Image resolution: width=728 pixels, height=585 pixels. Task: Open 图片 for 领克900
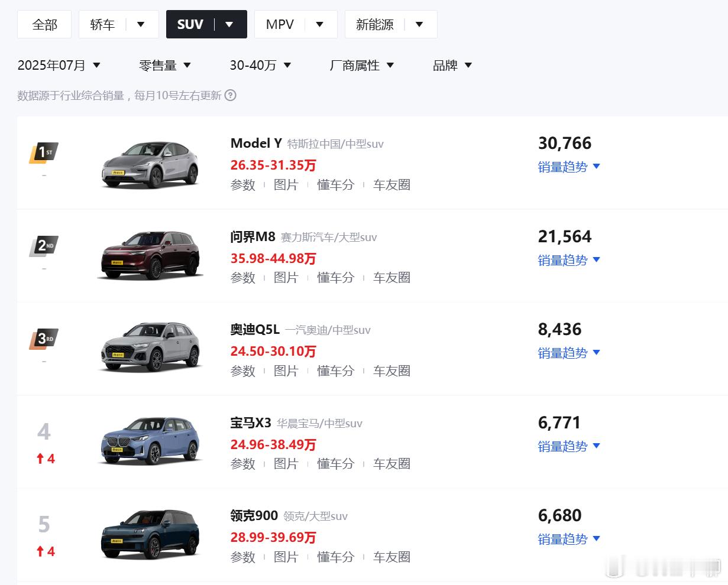click(286, 557)
